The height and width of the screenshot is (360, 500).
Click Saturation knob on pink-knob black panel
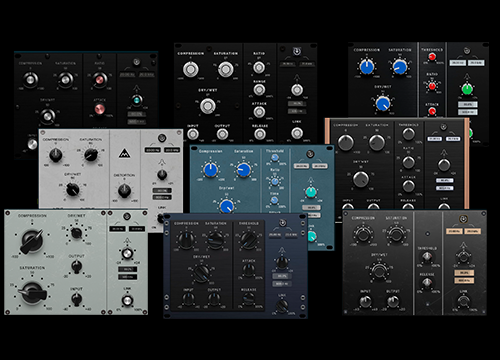pyautogui.click(x=65, y=79)
